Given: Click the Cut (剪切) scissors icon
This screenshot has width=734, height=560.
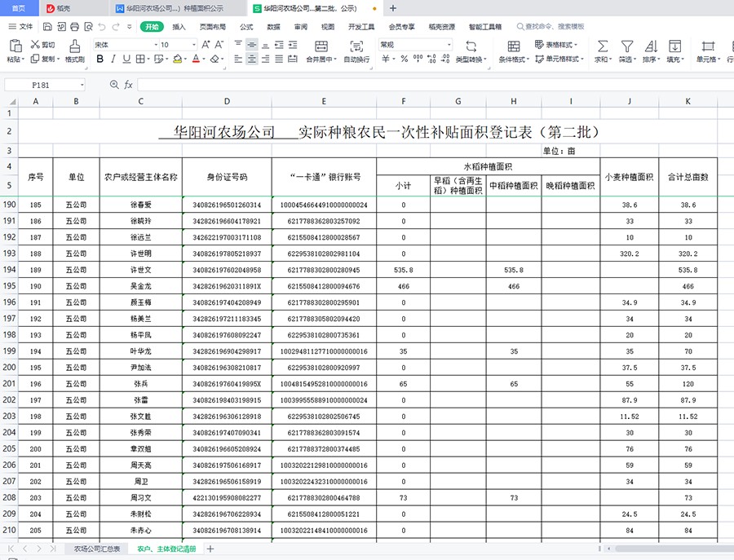Looking at the screenshot, I should [x=35, y=45].
